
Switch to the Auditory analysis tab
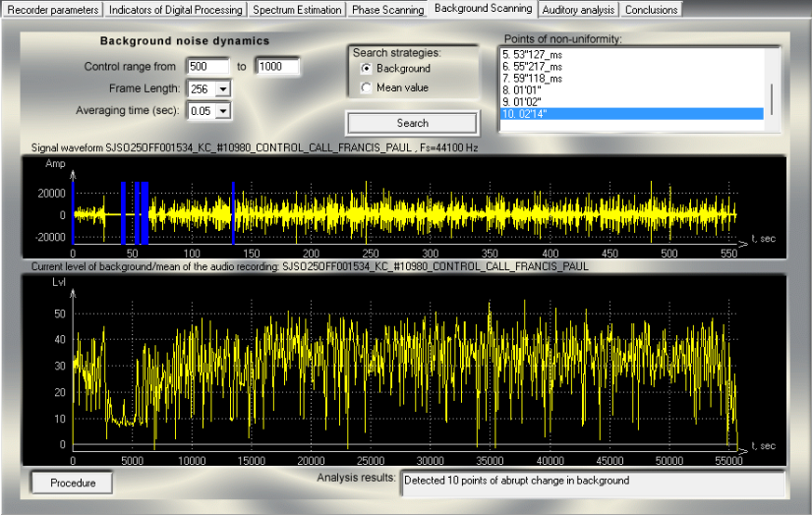tap(578, 10)
